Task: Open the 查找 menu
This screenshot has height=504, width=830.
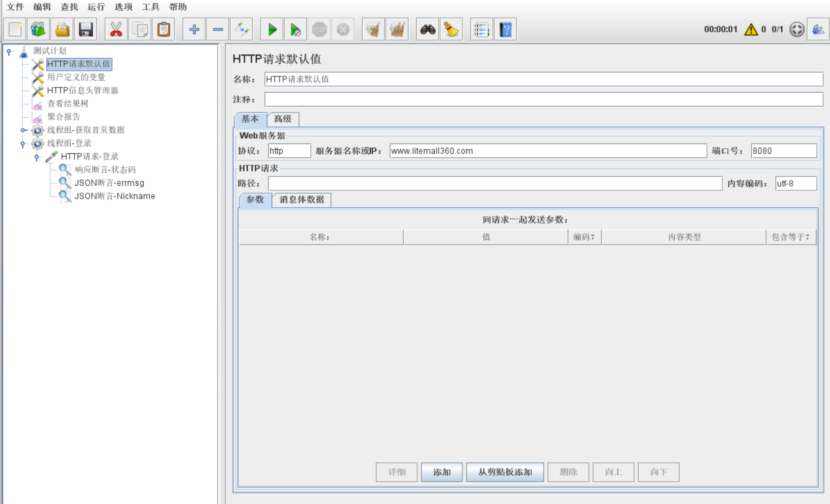Action: (70, 7)
